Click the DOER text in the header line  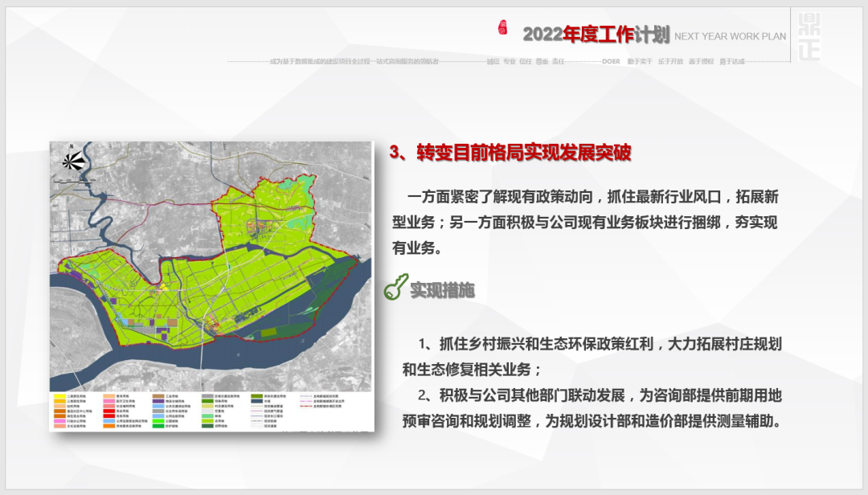tap(611, 61)
